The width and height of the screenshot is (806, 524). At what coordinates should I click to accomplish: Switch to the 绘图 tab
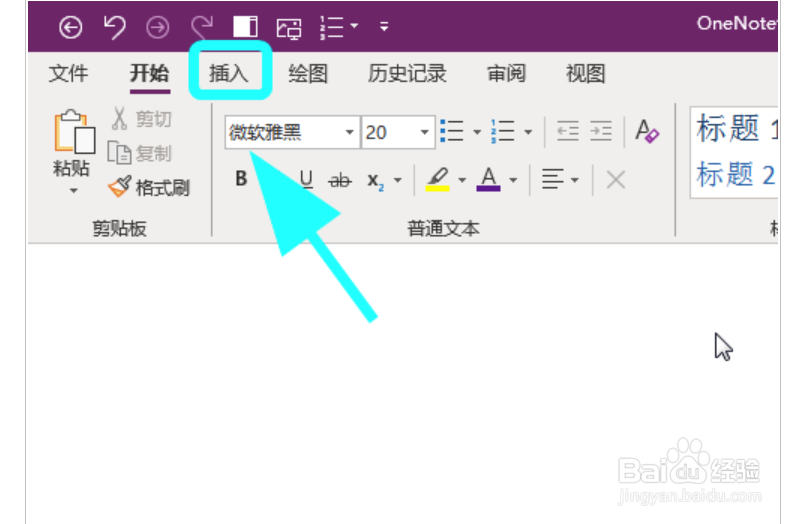tap(308, 74)
